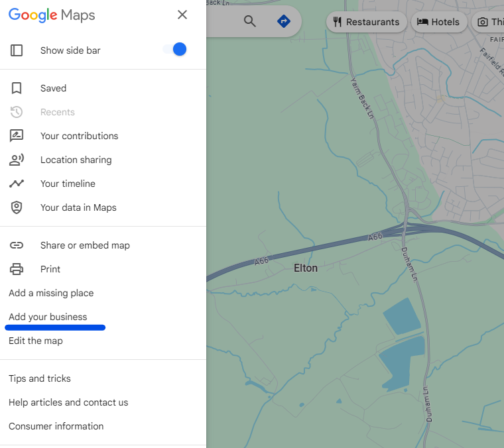Click the bed icon in Hotels chip
Image resolution: width=504 pixels, height=448 pixels.
pyautogui.click(x=422, y=22)
